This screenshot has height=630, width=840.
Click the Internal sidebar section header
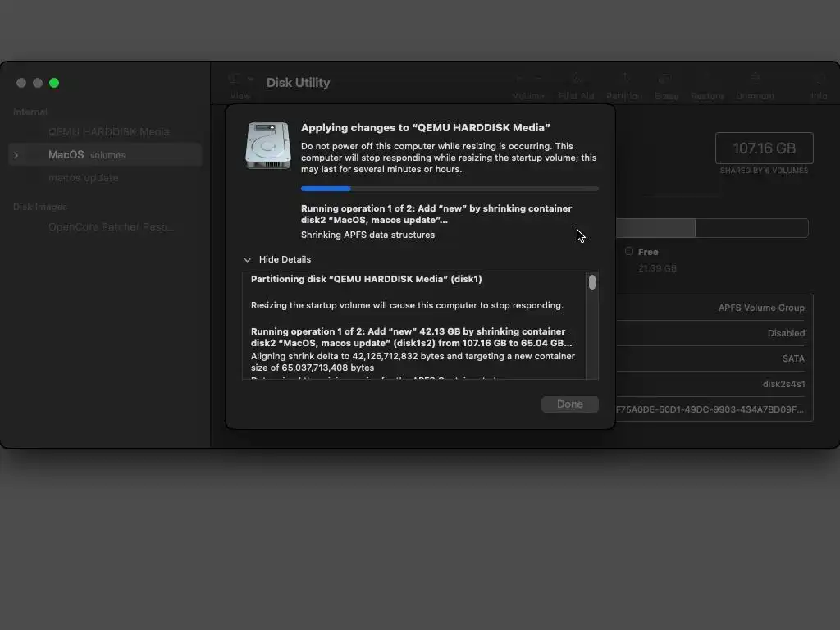pyautogui.click(x=30, y=112)
